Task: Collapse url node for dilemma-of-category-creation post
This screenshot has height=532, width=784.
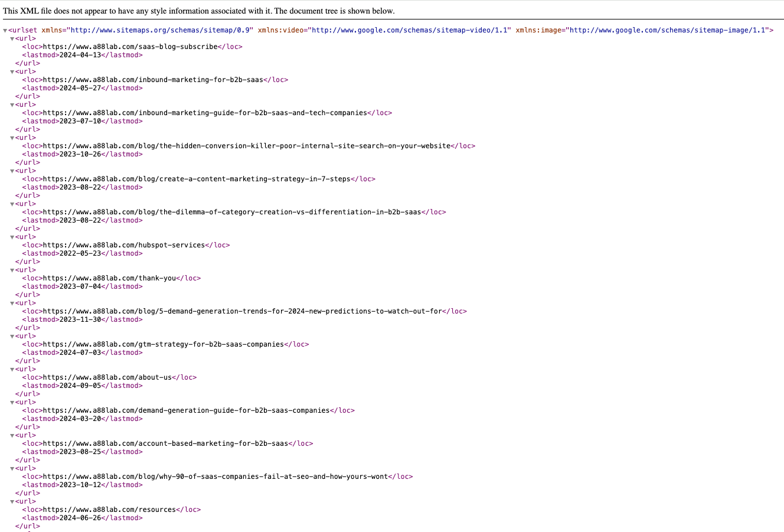Action: 12,204
